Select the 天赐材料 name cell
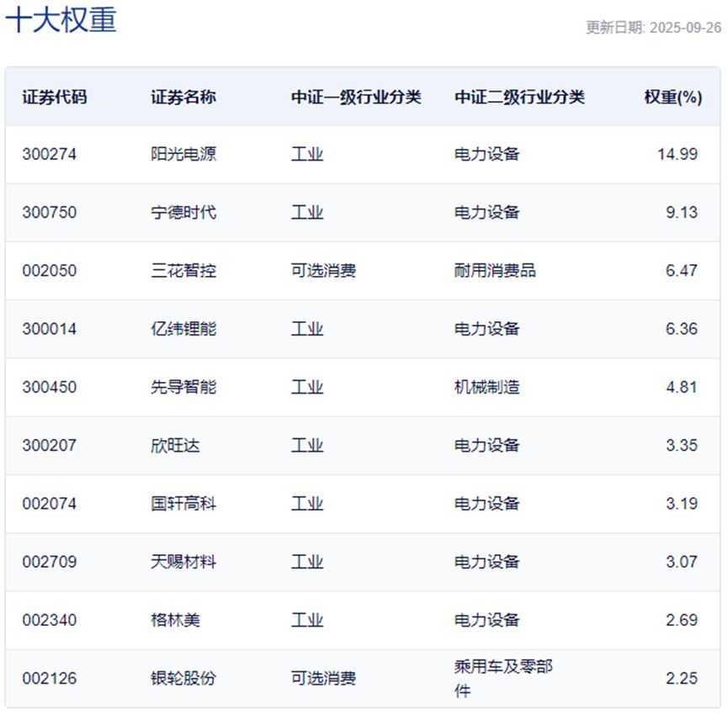Viewport: 728px width, 720px height. (x=183, y=562)
